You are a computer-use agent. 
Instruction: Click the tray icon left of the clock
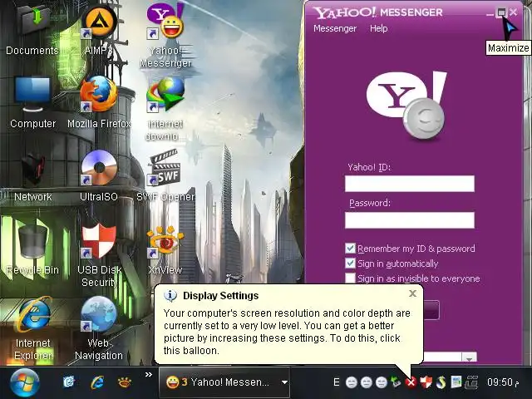(x=471, y=382)
